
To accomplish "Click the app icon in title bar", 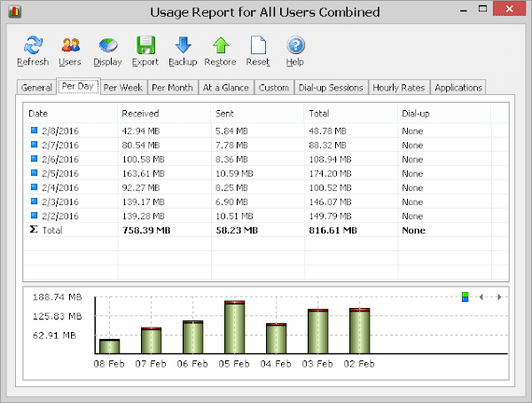I will pyautogui.click(x=14, y=12).
